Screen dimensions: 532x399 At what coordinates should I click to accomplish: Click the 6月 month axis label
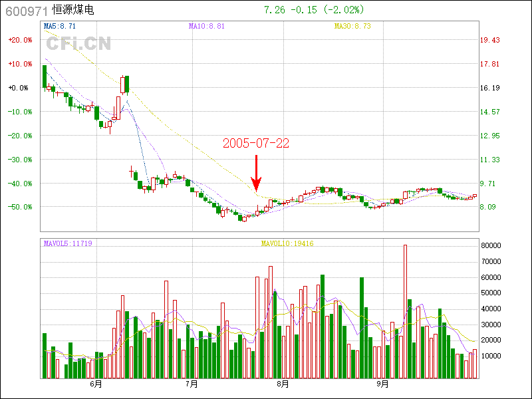(x=95, y=384)
